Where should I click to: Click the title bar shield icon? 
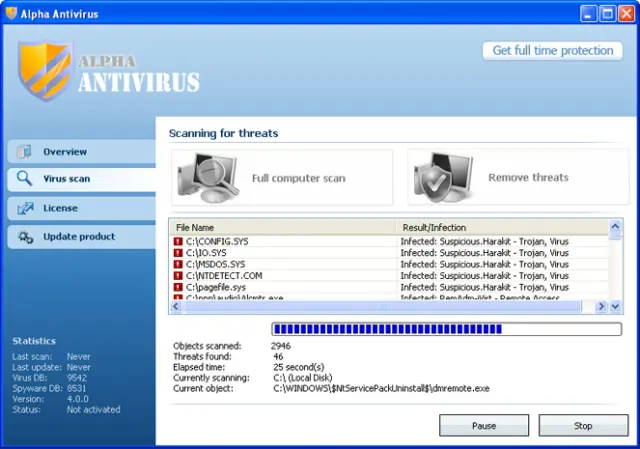(x=11, y=13)
